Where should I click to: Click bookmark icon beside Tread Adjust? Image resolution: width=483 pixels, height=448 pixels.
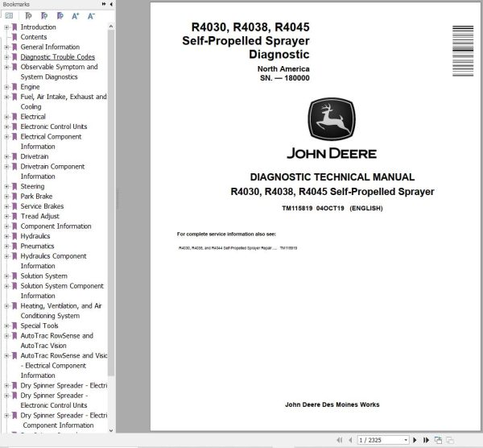(14, 216)
